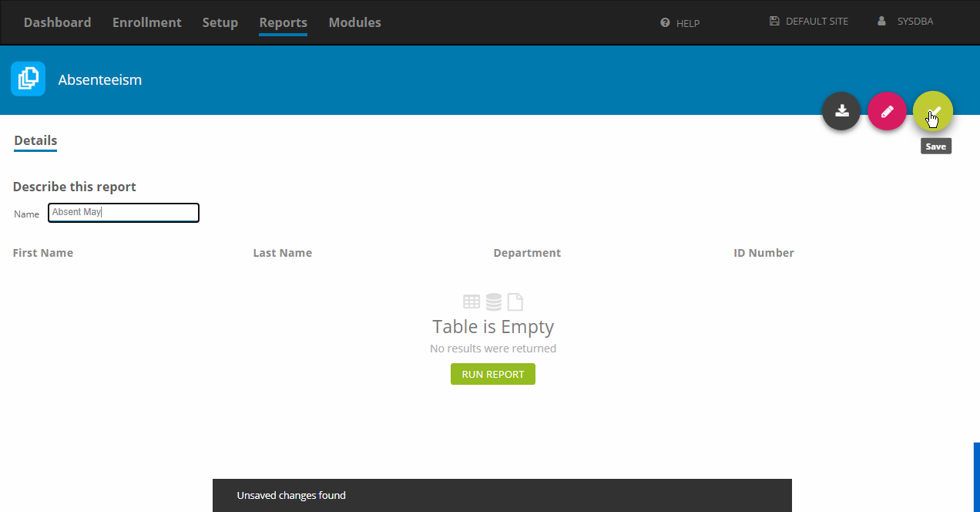Viewport: 980px width, 512px height.
Task: Open the Modules section
Action: (354, 22)
